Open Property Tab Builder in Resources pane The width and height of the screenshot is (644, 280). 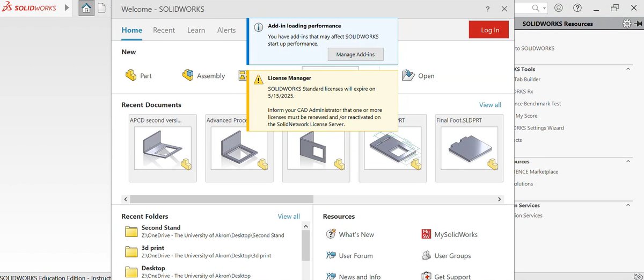tap(527, 79)
